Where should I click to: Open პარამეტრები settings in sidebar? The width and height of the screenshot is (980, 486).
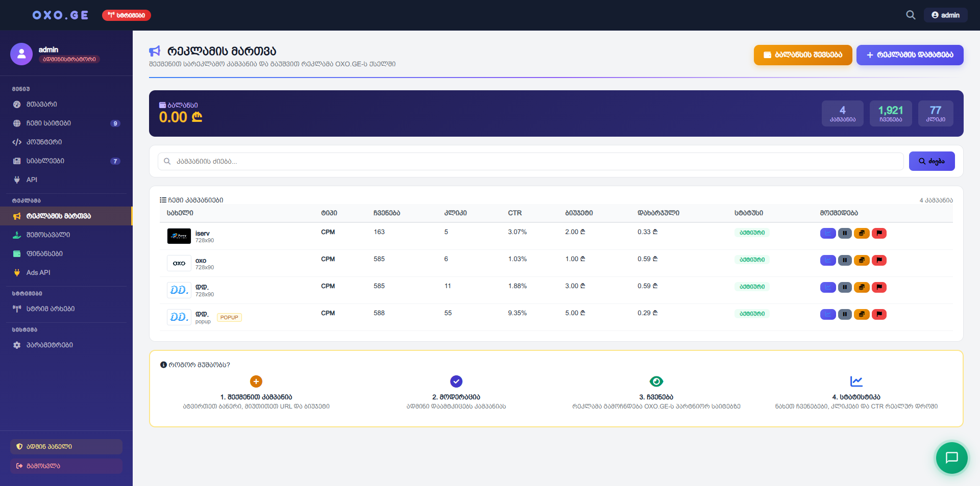(x=50, y=345)
